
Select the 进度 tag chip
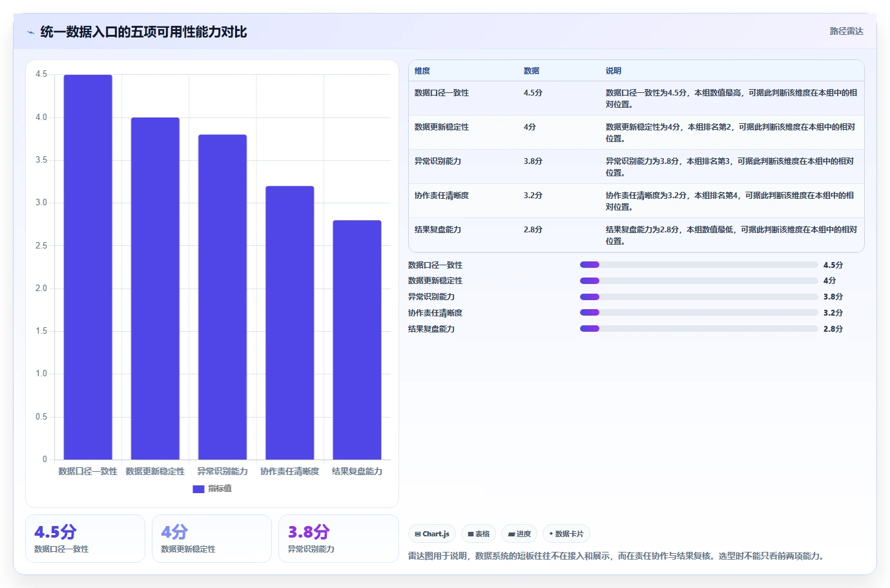click(519, 534)
